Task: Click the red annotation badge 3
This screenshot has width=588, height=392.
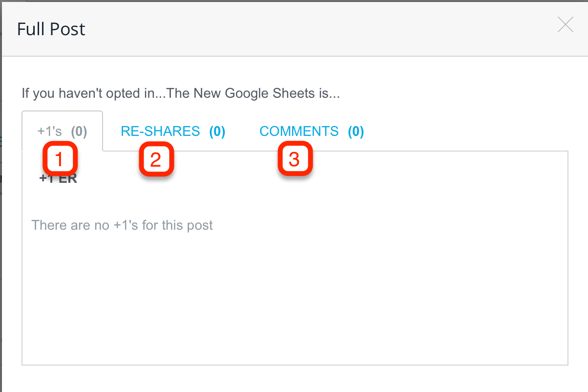Action: [294, 159]
